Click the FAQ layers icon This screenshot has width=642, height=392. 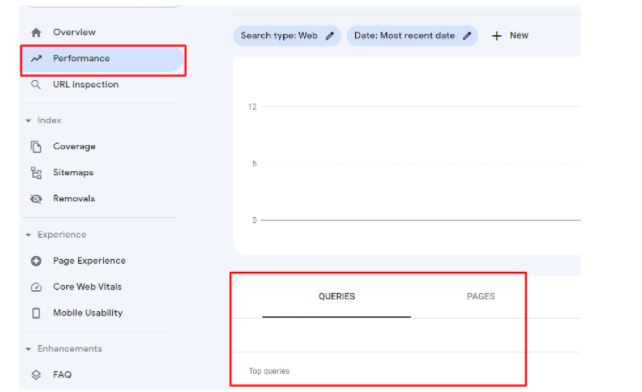(36, 375)
